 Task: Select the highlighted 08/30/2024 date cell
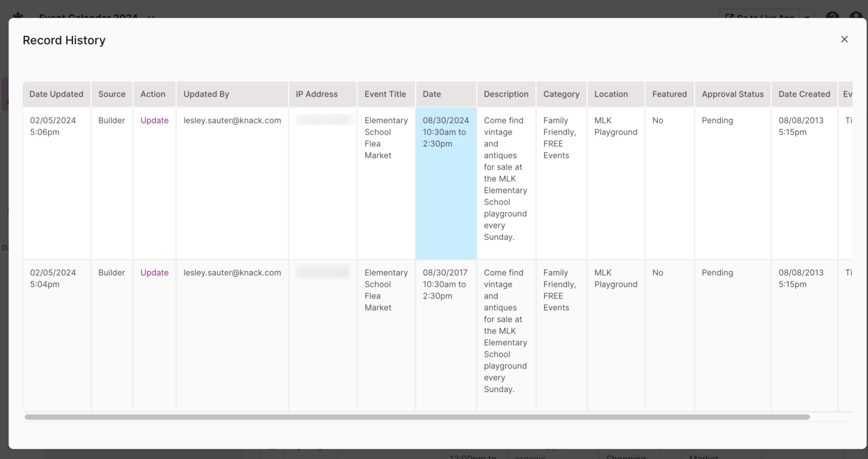click(446, 183)
